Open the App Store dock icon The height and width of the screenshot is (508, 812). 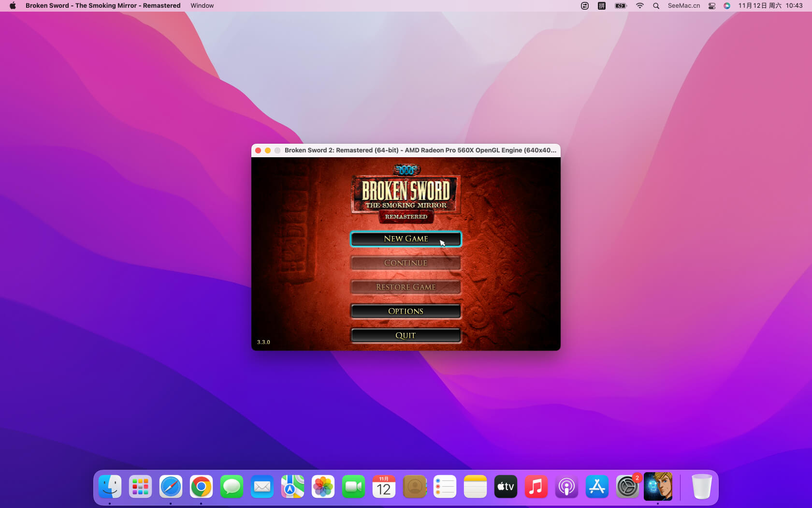click(x=597, y=487)
